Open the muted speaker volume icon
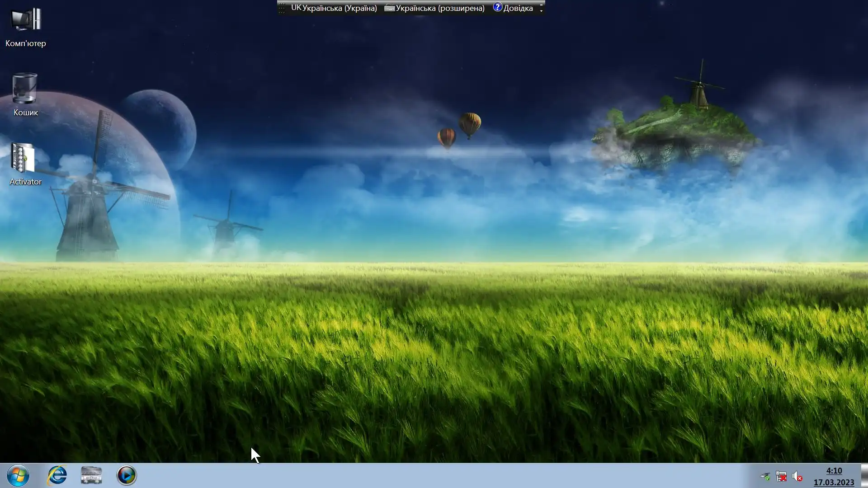 (797, 476)
